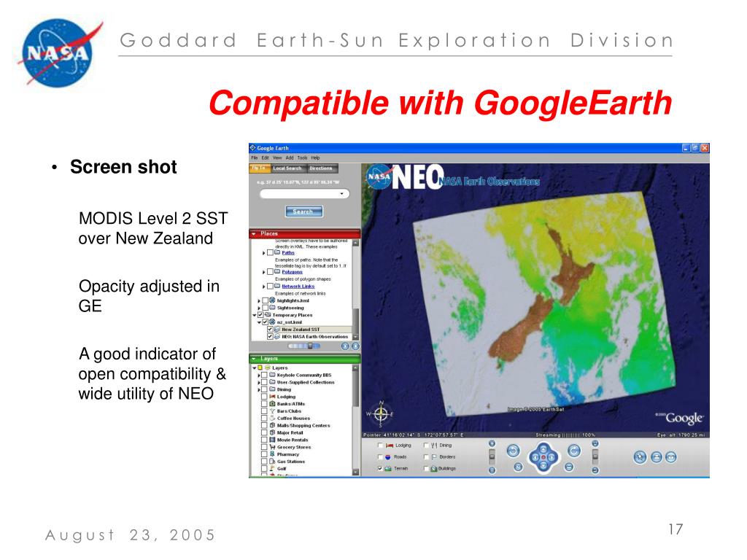Open the File menu
This screenshot has width=747, height=560.
254,157
